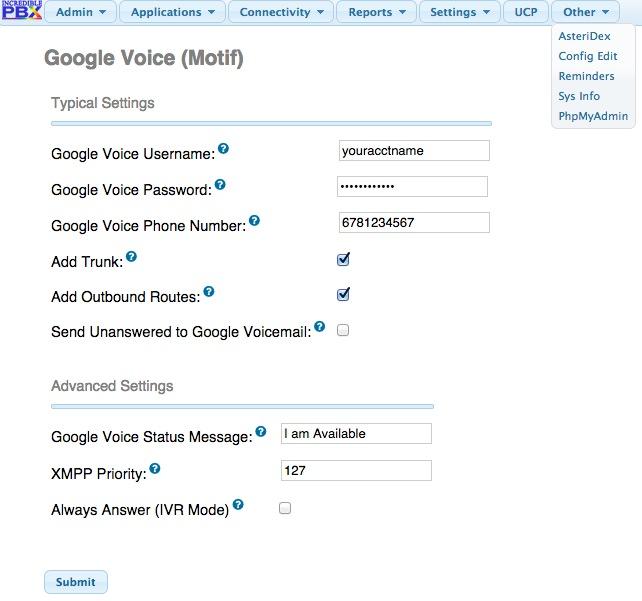
Task: Expand the Settings dropdown menu
Action: point(460,12)
